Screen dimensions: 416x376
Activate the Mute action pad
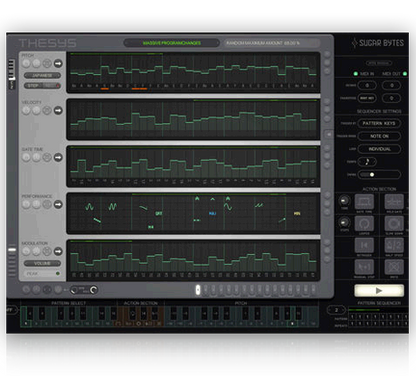tap(394, 267)
